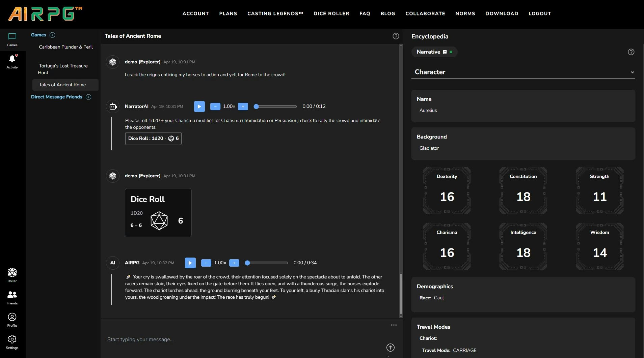The height and width of the screenshot is (358, 644).
Task: Open Caribbean Plunder & Peril game
Action: pos(65,47)
